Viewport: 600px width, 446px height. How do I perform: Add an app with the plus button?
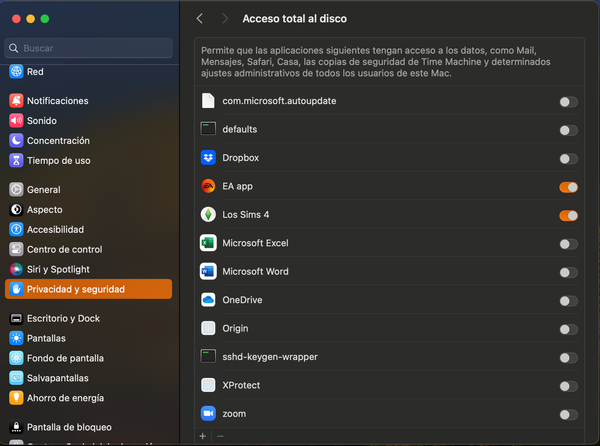(x=203, y=436)
